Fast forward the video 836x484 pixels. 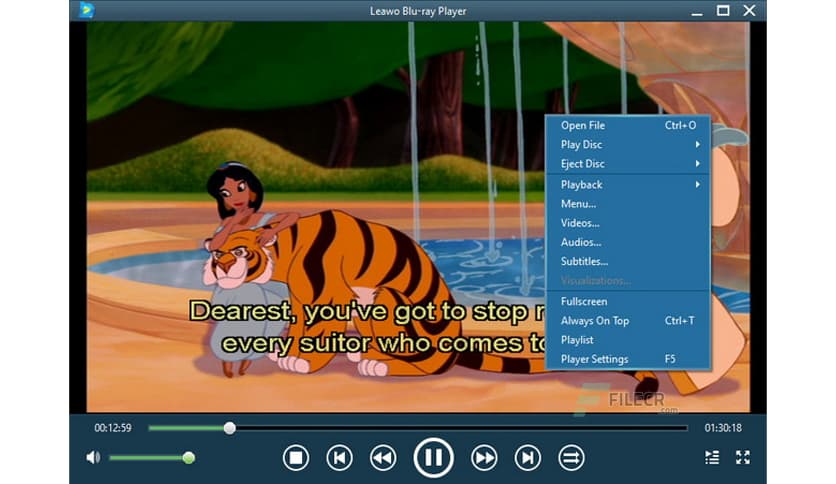tap(484, 457)
